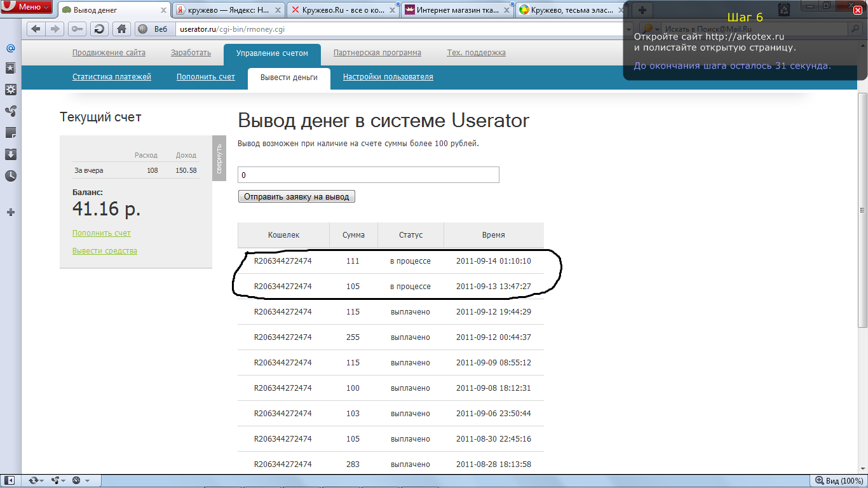Open a new tab with plus button
The height and width of the screenshot is (488, 868).
point(642,10)
